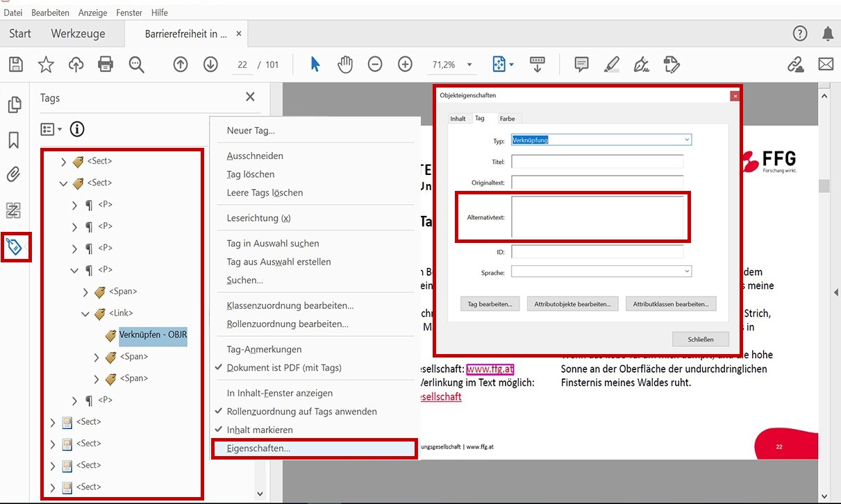Screen dimensions: 841x504
Task: Open the Datei menu
Action: click(13, 12)
